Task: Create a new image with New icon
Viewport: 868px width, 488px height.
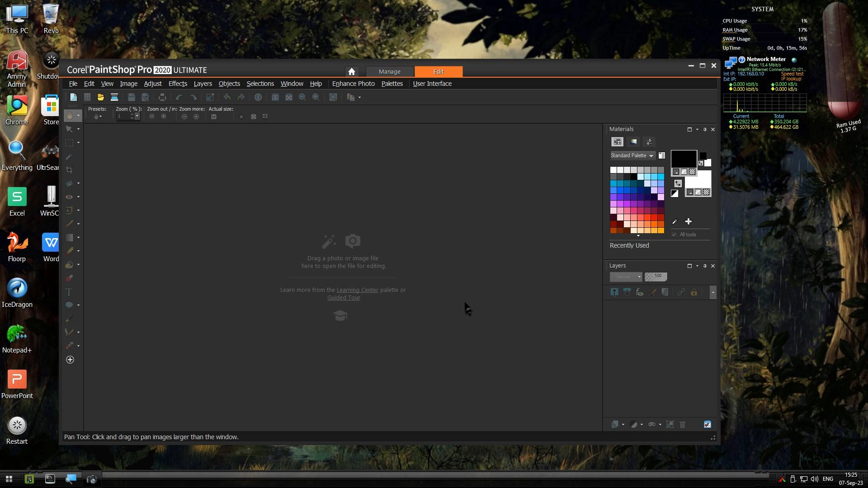Action: point(74,97)
